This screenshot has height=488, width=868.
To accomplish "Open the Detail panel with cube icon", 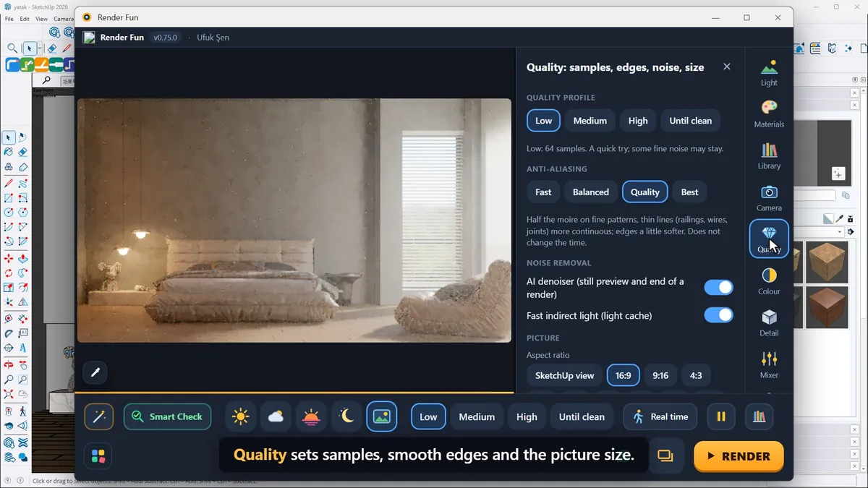I will pos(769,322).
